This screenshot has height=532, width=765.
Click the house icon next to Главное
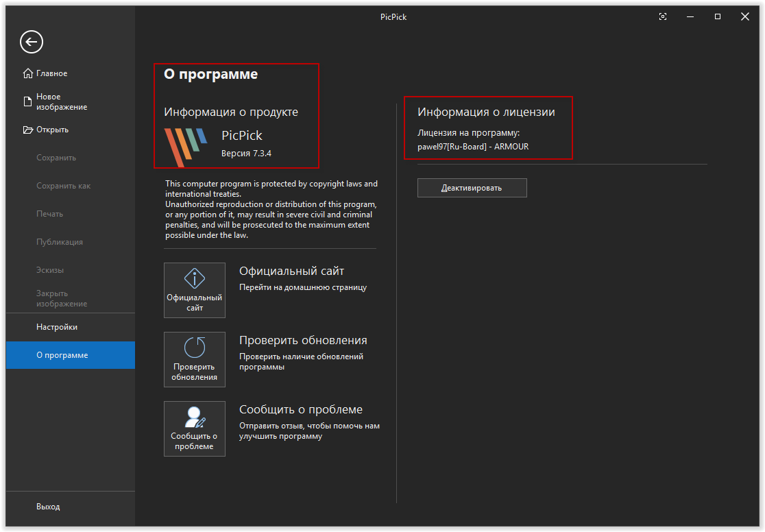coord(28,73)
